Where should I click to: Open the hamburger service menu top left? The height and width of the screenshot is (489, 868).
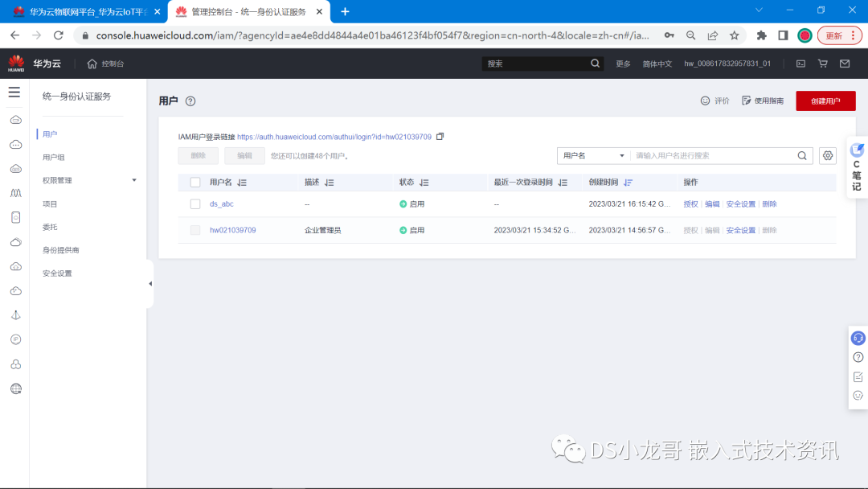14,92
